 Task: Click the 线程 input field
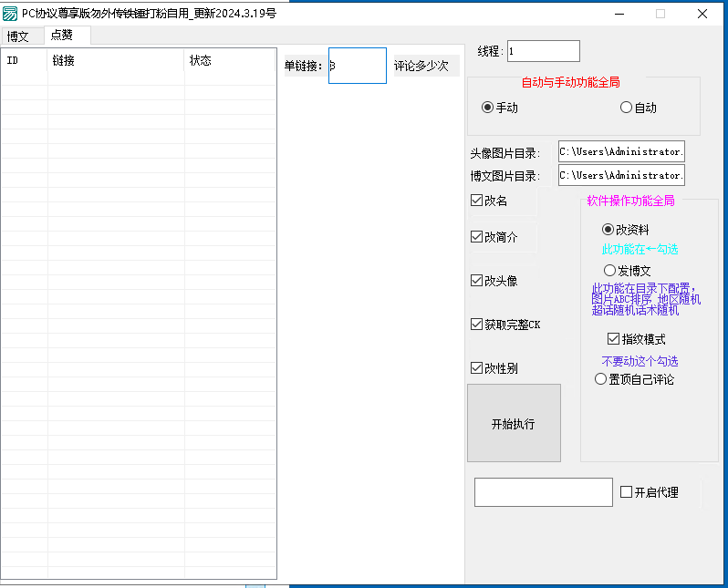[543, 51]
